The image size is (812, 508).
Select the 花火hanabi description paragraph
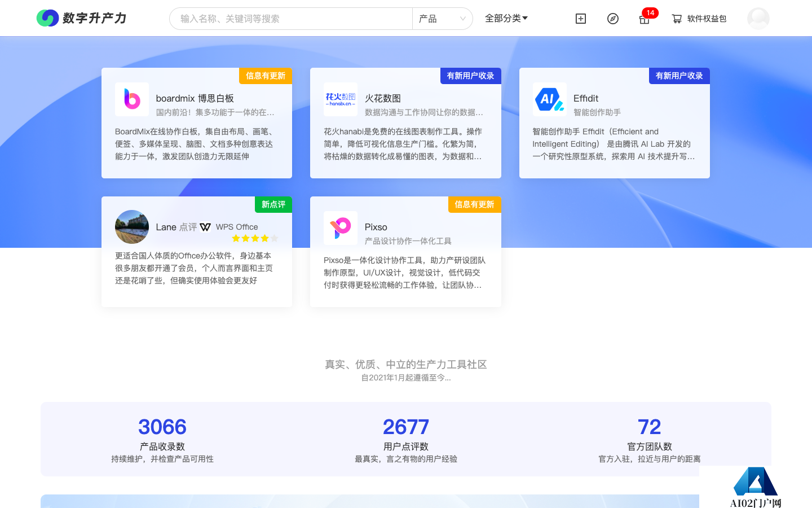click(404, 144)
